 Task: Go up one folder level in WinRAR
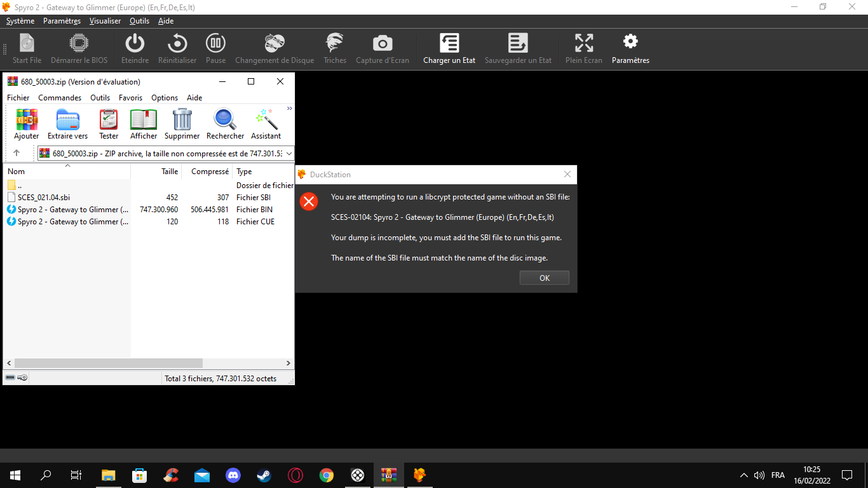17,153
